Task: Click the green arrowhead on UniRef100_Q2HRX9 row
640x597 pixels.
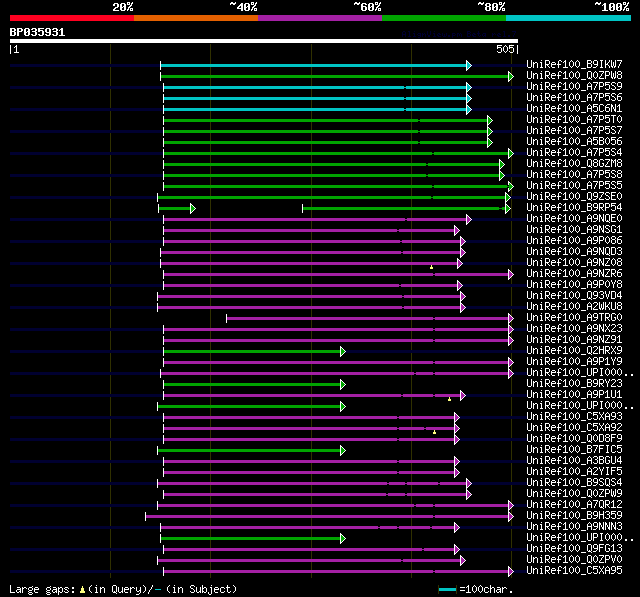Action: 343,351
